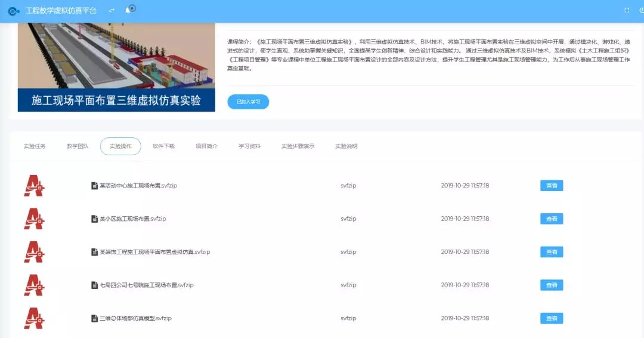Select the 实验操作 tab

(120, 146)
